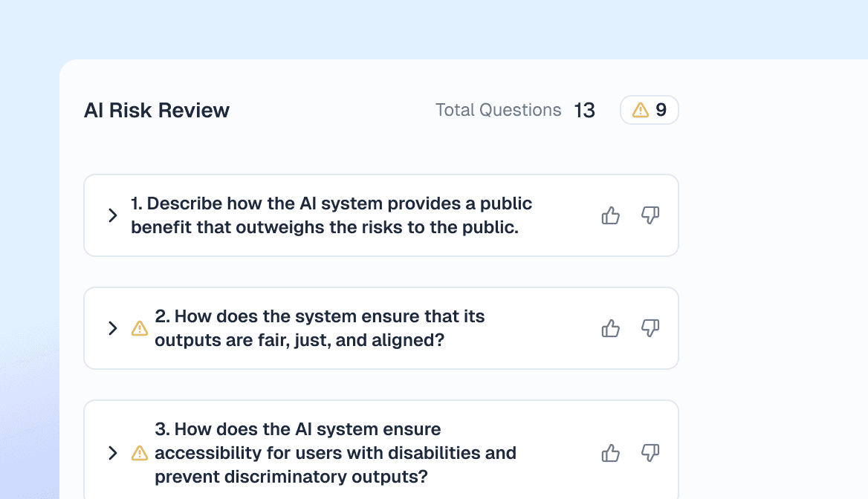868x499 pixels.
Task: Thumbs down question 1 about public benefit
Action: coord(650,215)
